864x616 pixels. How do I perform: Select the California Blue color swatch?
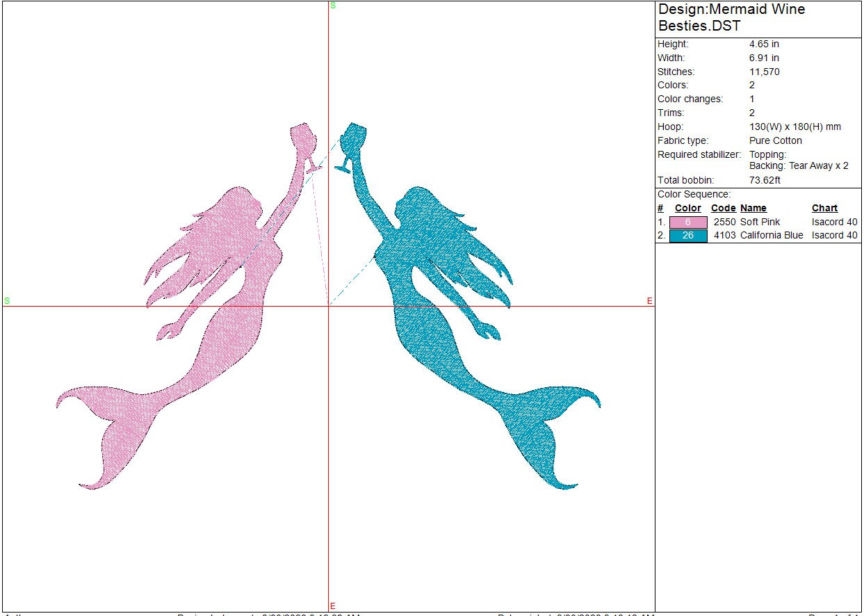(x=688, y=236)
